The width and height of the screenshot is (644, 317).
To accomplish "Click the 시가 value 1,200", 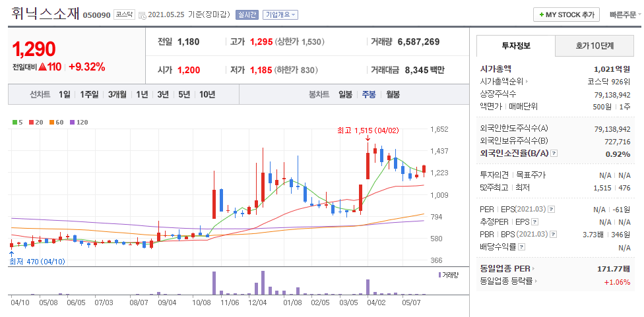I will click(x=189, y=70).
